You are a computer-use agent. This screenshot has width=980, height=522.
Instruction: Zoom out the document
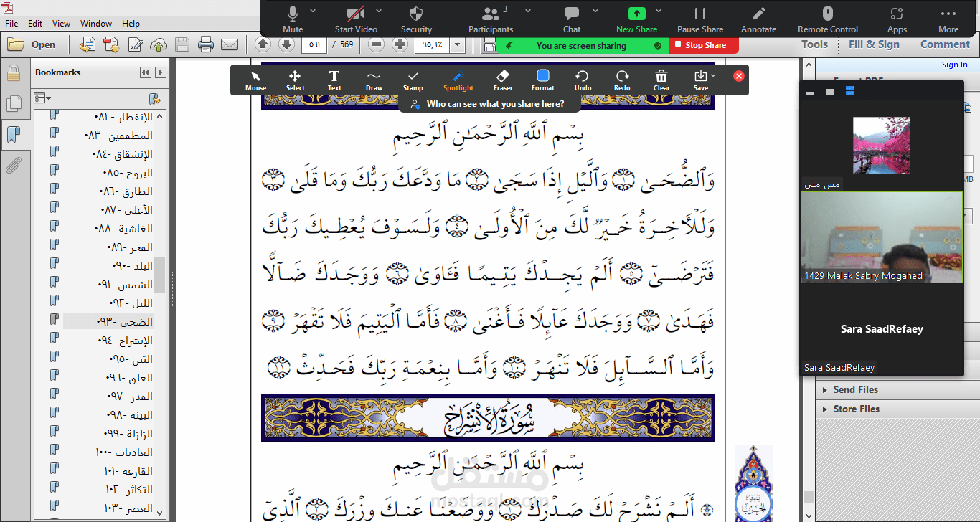pos(377,44)
